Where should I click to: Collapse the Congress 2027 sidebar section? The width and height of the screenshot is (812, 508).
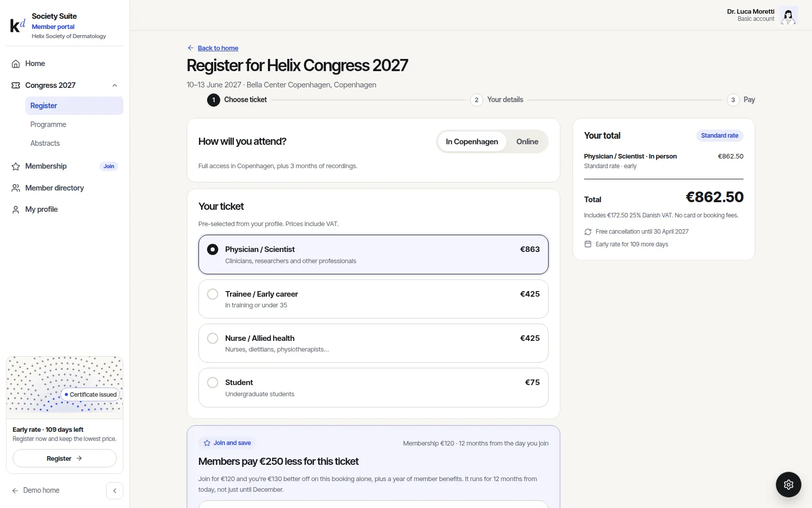(115, 85)
